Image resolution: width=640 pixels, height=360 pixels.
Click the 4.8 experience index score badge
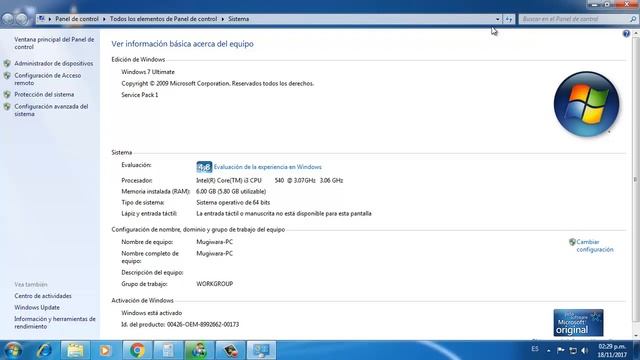(204, 167)
